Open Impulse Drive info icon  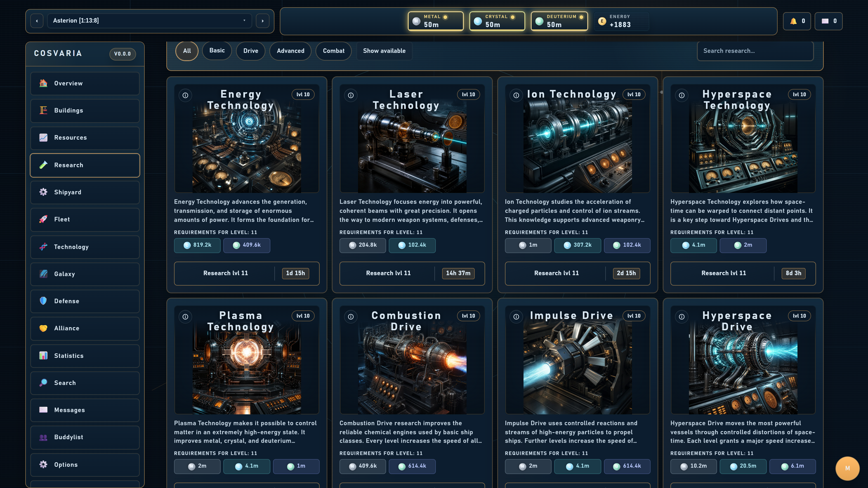point(516,317)
